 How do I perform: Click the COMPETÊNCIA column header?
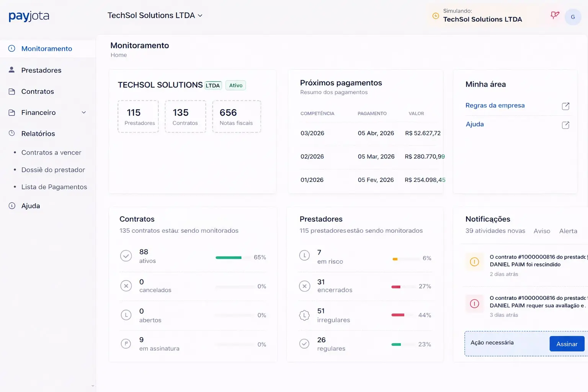click(317, 114)
